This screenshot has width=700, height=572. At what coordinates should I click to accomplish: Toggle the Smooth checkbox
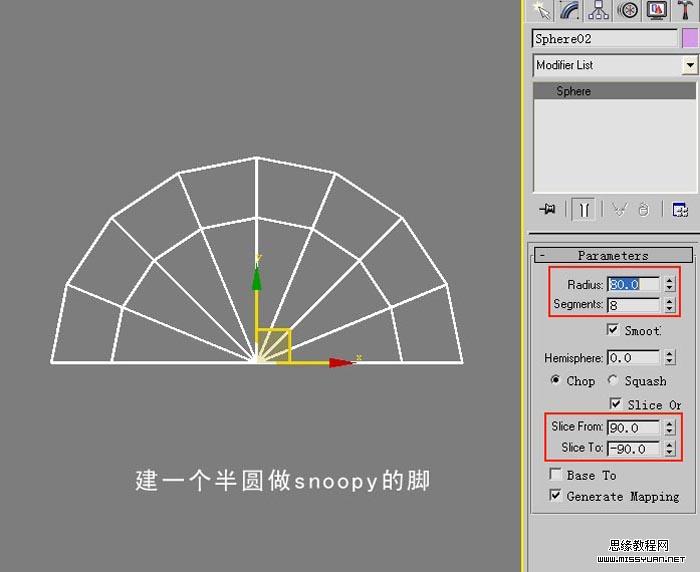click(x=612, y=330)
